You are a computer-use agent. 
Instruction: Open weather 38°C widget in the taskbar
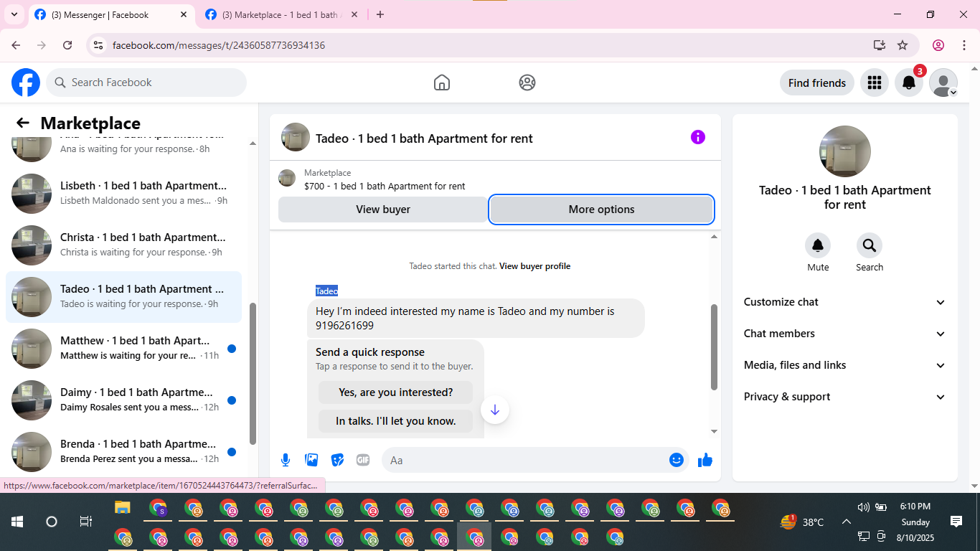click(x=802, y=522)
